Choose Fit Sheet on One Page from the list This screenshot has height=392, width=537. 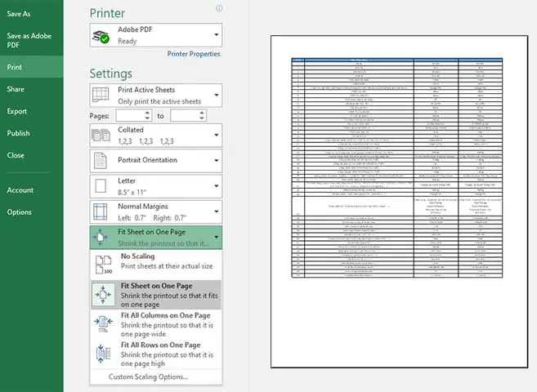tap(156, 295)
